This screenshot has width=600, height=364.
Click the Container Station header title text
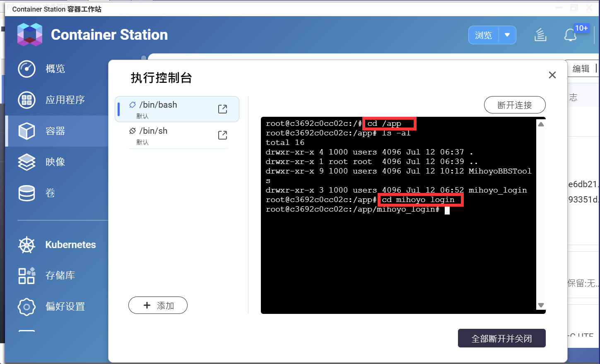[x=109, y=35]
